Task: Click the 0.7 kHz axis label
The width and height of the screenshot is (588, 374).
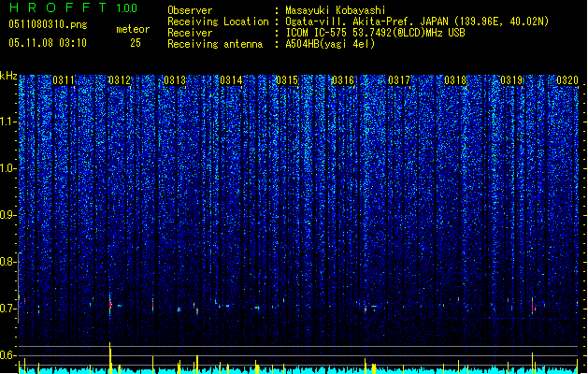Action: pos(7,309)
